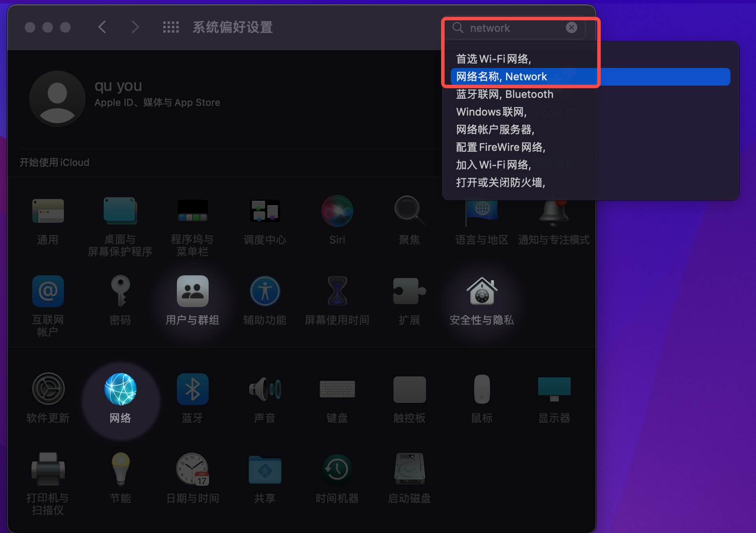Click the qu you profile avatar
Image resolution: width=756 pixels, height=533 pixels.
(57, 99)
